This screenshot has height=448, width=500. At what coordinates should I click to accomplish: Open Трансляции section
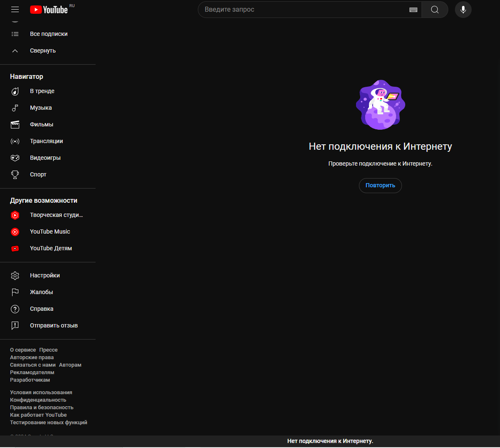[46, 141]
